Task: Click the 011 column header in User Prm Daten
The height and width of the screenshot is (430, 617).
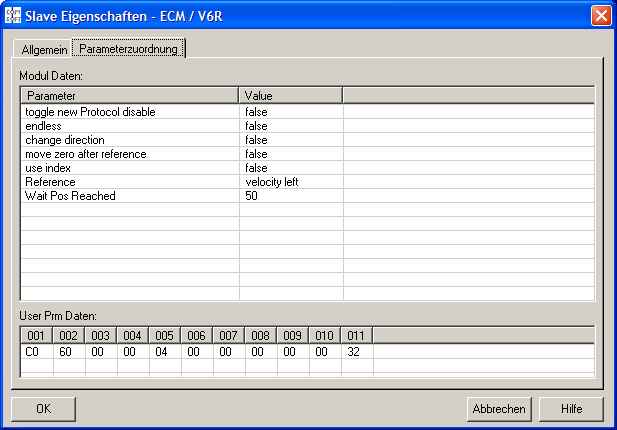Action: (x=356, y=336)
